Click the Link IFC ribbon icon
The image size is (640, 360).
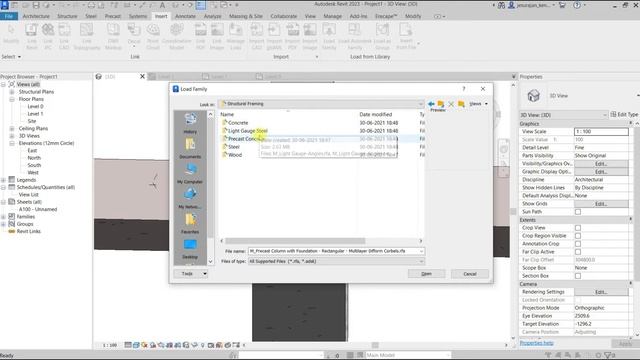(48, 36)
